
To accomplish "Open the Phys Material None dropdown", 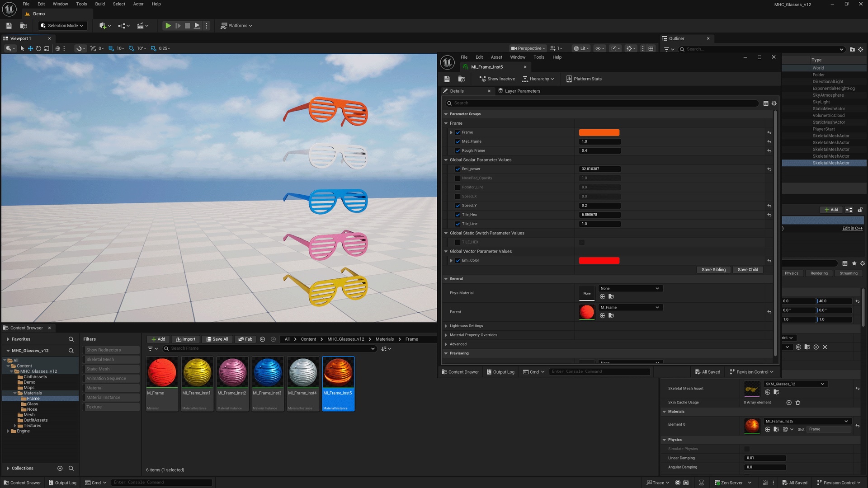I will pos(630,288).
